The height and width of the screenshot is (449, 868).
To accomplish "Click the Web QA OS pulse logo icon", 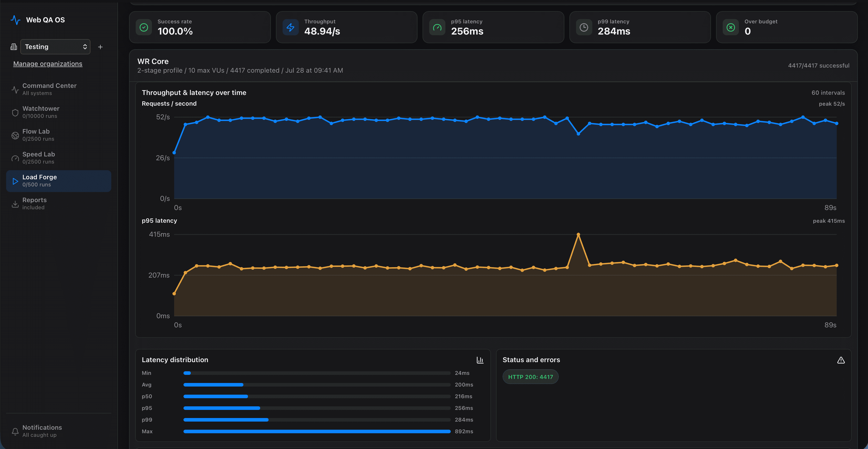I will [x=15, y=20].
